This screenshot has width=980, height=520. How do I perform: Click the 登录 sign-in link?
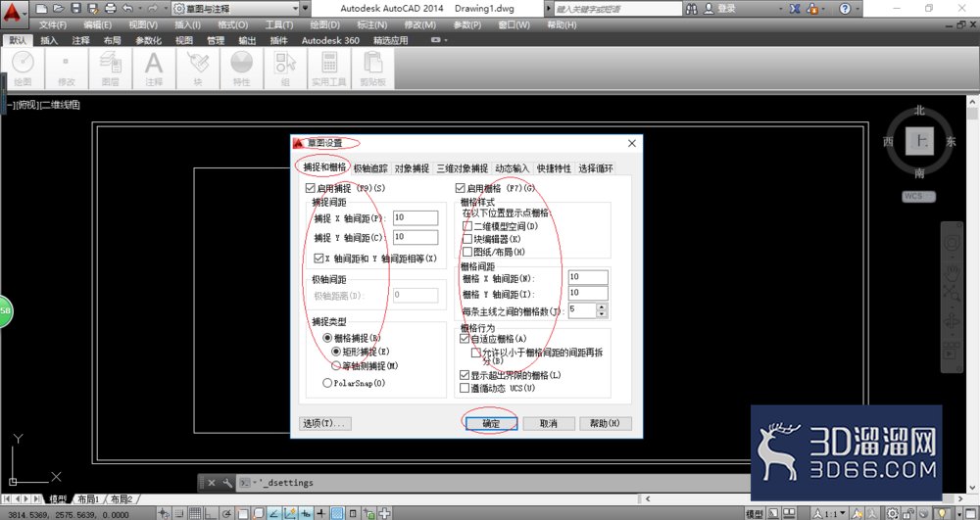[x=726, y=9]
